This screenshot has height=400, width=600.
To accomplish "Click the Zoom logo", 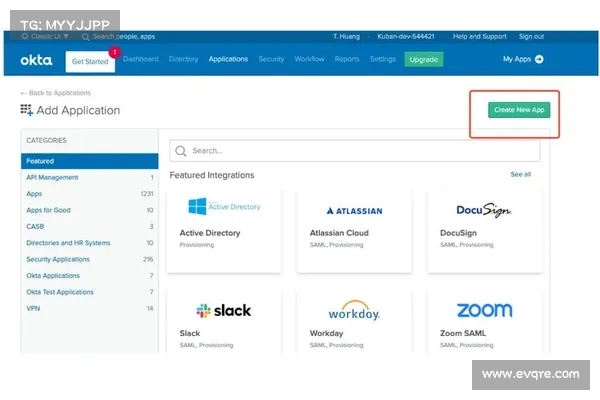I will pyautogui.click(x=484, y=310).
